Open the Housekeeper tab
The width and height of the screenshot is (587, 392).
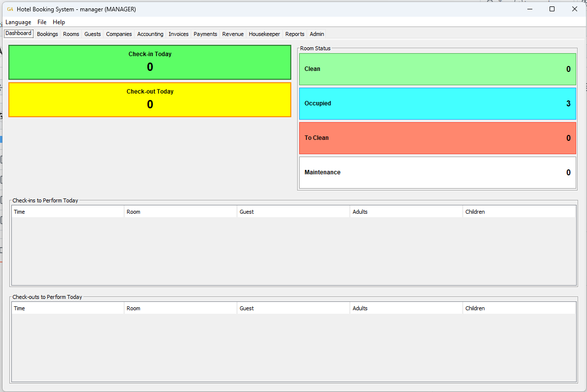[264, 33]
